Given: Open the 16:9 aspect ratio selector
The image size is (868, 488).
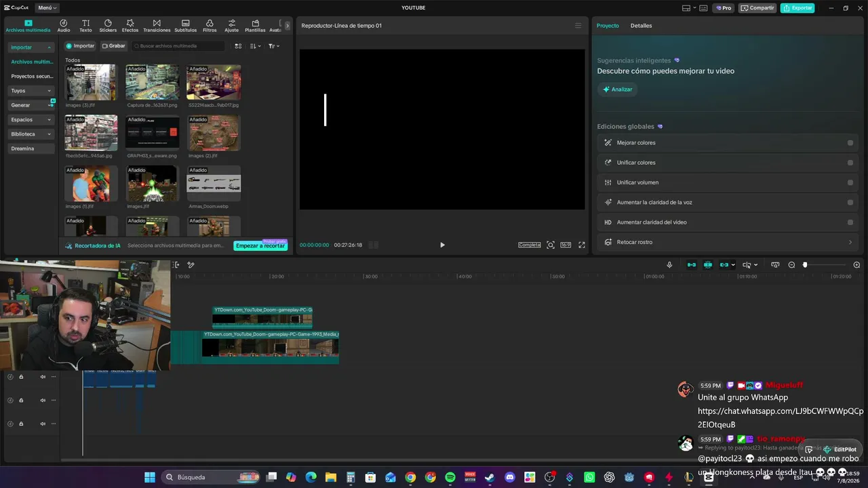Looking at the screenshot, I should click(x=566, y=245).
